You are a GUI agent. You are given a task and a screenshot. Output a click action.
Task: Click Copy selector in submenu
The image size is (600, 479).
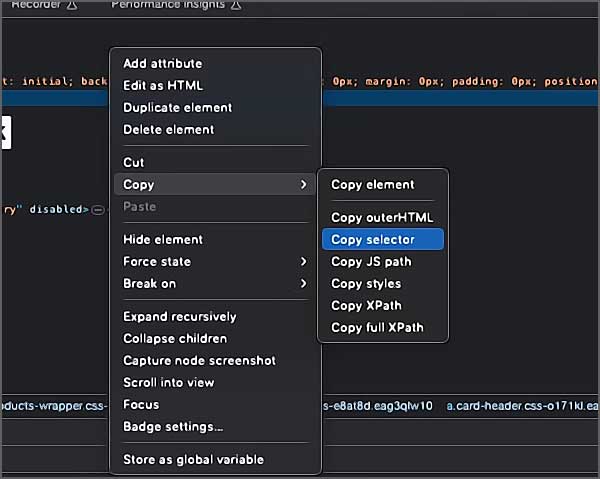383,240
